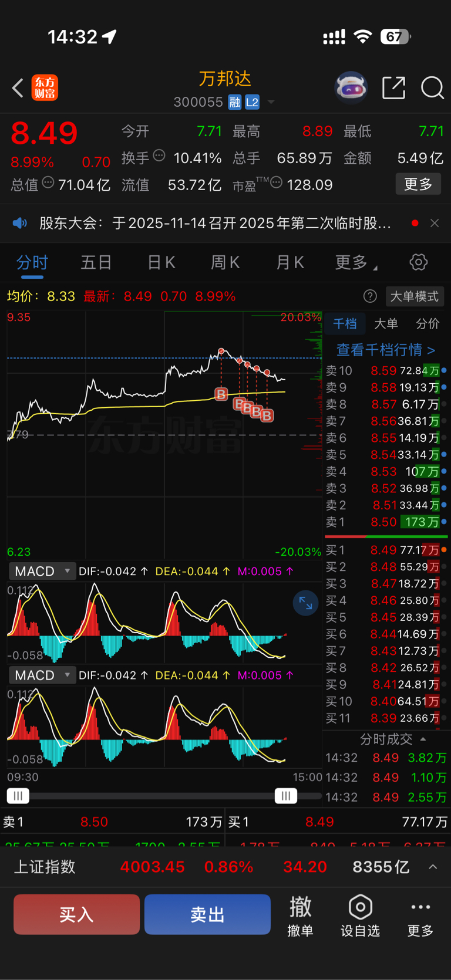Switch to 五日 tab

96,262
